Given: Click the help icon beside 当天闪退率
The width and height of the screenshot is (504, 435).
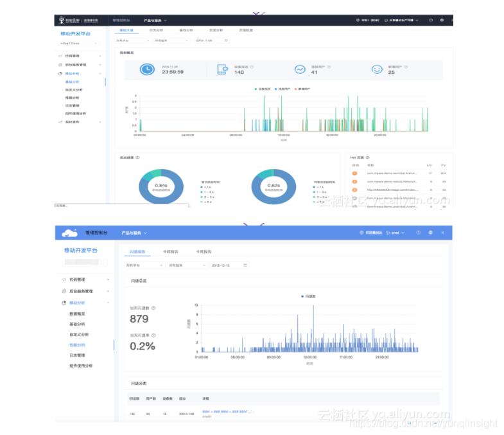Looking at the screenshot, I should (153, 335).
